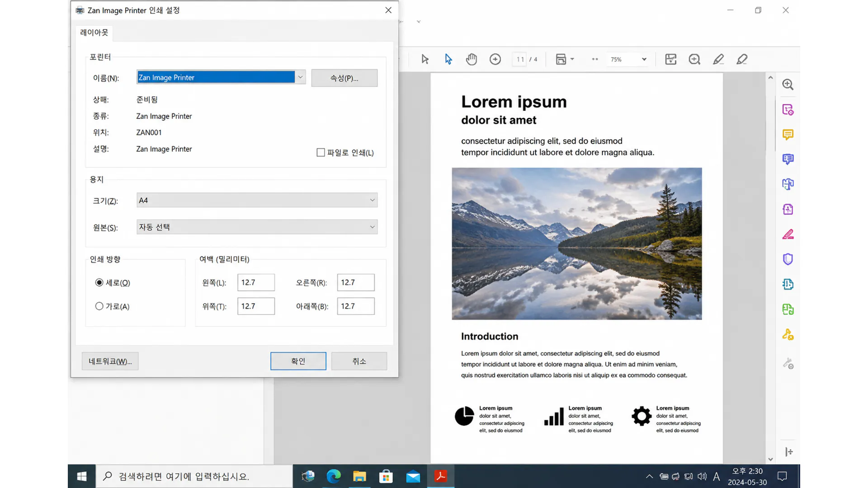This screenshot has width=868, height=488.
Task: Select the blue pointer tool in toolbar
Action: pyautogui.click(x=448, y=59)
